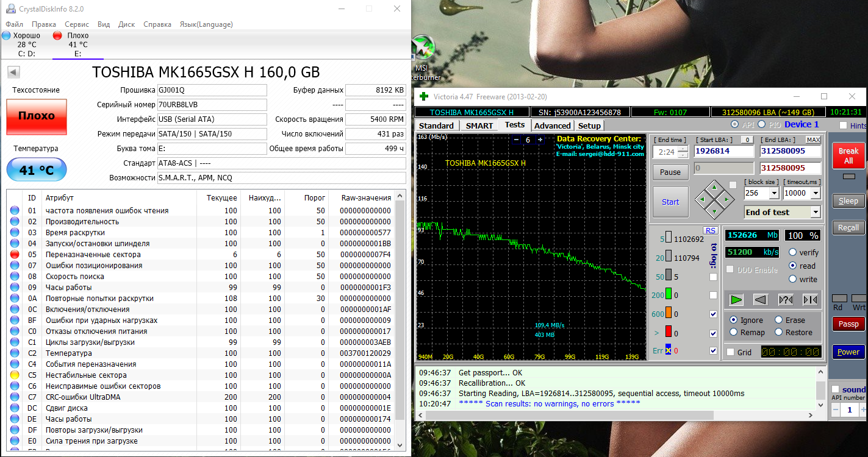Image resolution: width=868 pixels, height=457 pixels.
Task: Click blue status orb of attribute C2 Температура
Action: (x=15, y=353)
